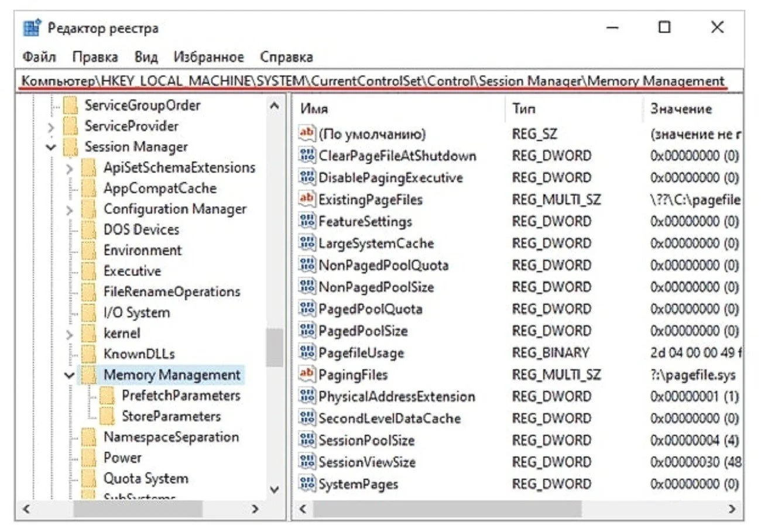Click the ExistingPageFiles string value icon
The height and width of the screenshot is (532, 761).
pos(307,200)
